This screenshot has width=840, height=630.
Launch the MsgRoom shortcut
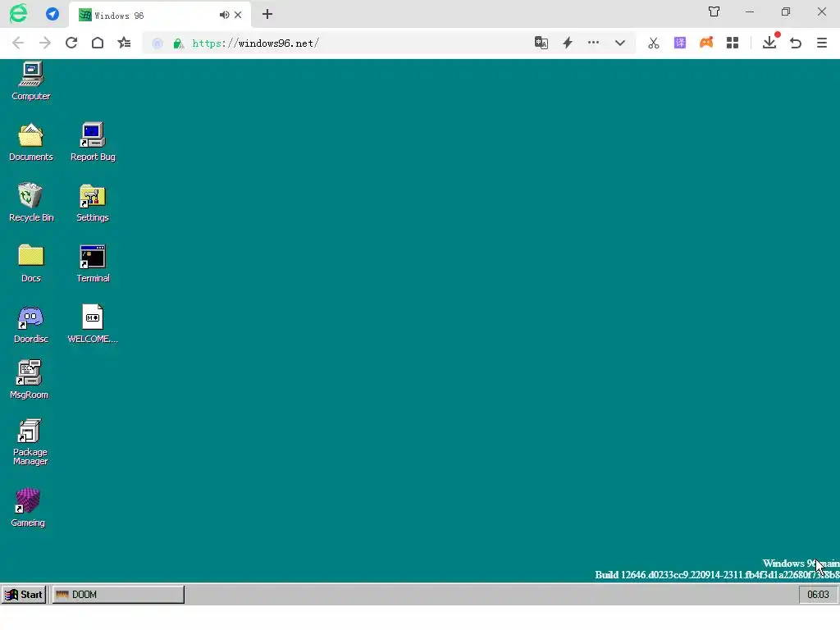click(x=29, y=380)
